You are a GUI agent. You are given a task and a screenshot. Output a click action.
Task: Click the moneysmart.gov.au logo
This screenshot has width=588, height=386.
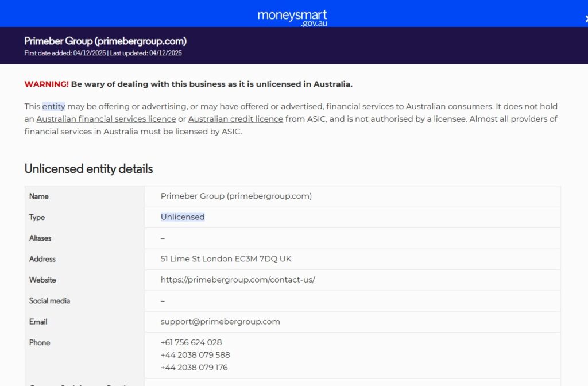pos(292,16)
